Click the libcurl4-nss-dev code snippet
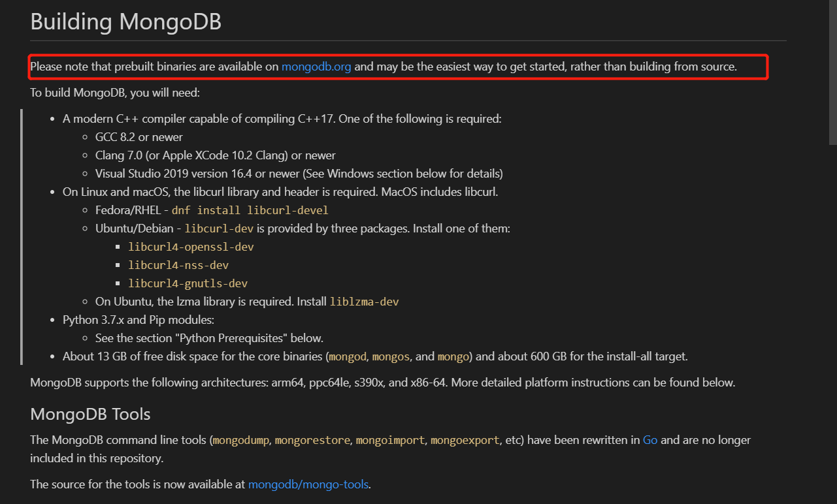 coord(178,265)
